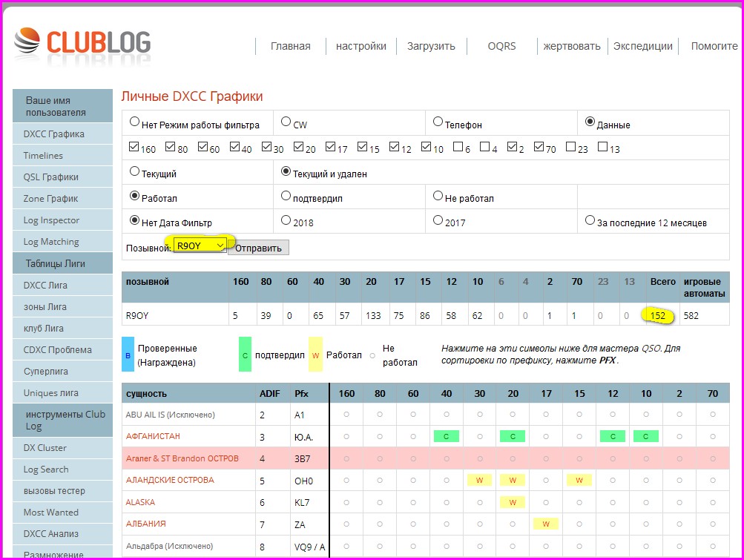Open Log Inspector in sidebar

51,220
